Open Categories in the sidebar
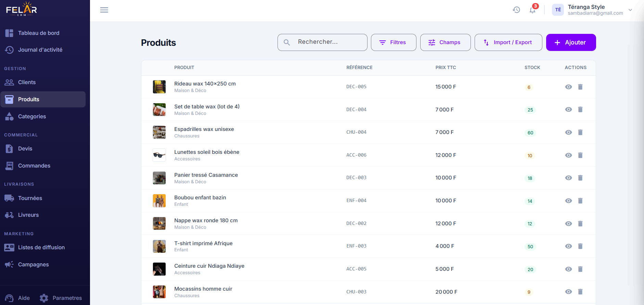The width and height of the screenshot is (644, 305). click(x=43, y=117)
